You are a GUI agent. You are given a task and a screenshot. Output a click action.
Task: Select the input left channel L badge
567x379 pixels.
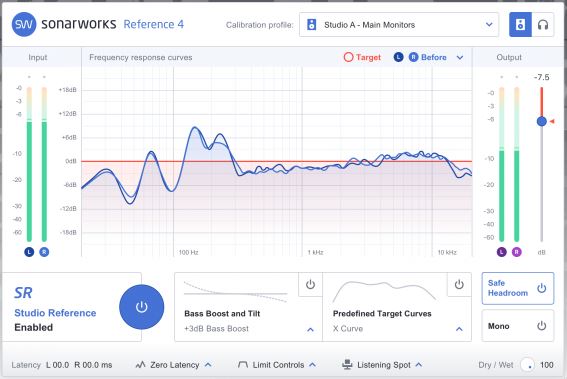(29, 252)
